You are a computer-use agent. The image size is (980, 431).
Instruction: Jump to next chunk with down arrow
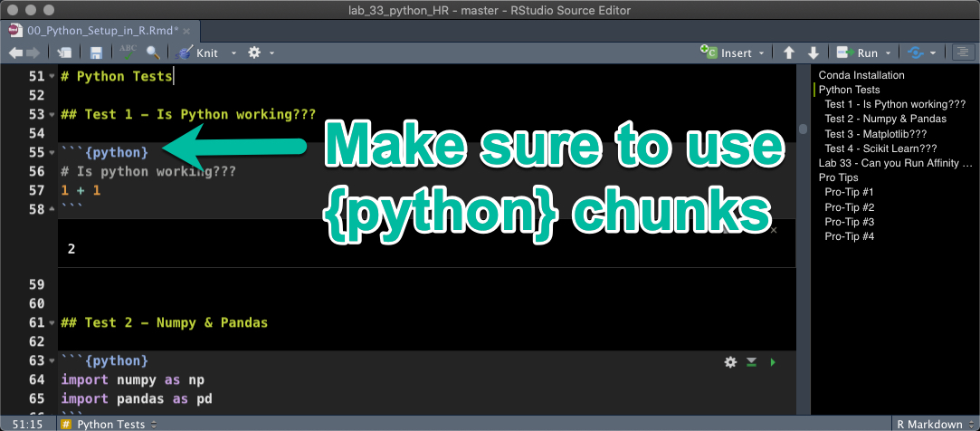coord(813,53)
